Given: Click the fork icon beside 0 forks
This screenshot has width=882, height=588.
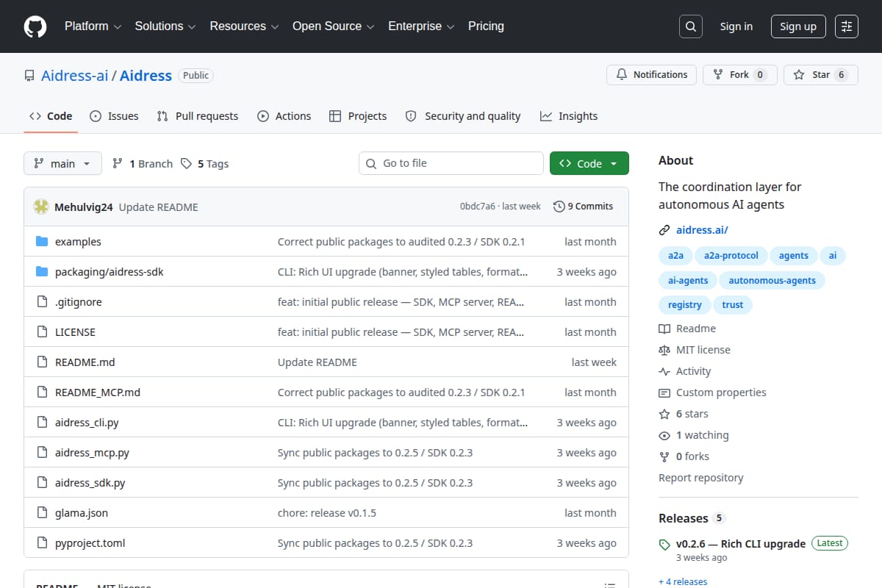Looking at the screenshot, I should [x=664, y=456].
